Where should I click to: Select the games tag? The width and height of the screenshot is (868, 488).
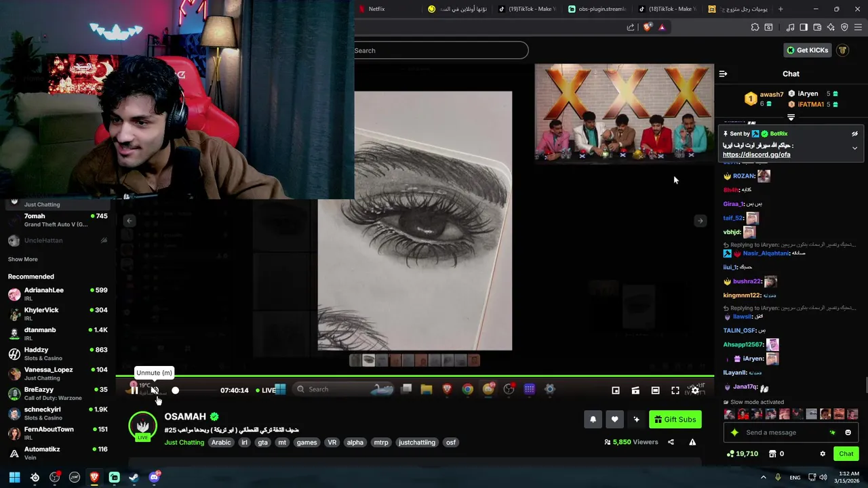pyautogui.click(x=307, y=443)
